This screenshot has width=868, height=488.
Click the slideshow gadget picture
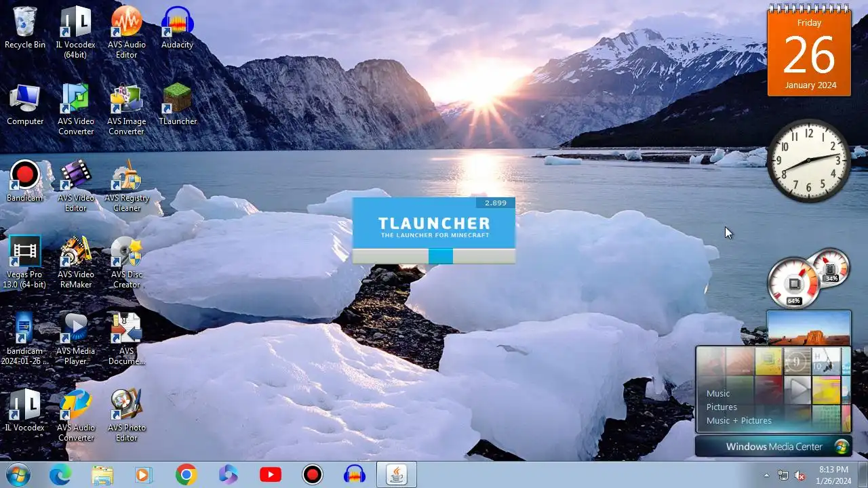[809, 328]
